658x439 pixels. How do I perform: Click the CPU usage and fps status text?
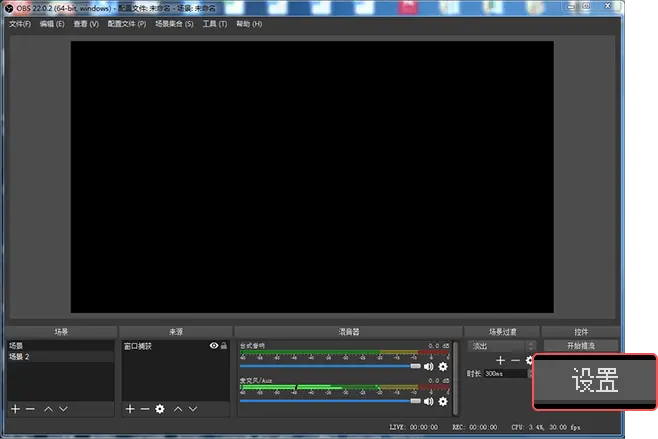546,427
